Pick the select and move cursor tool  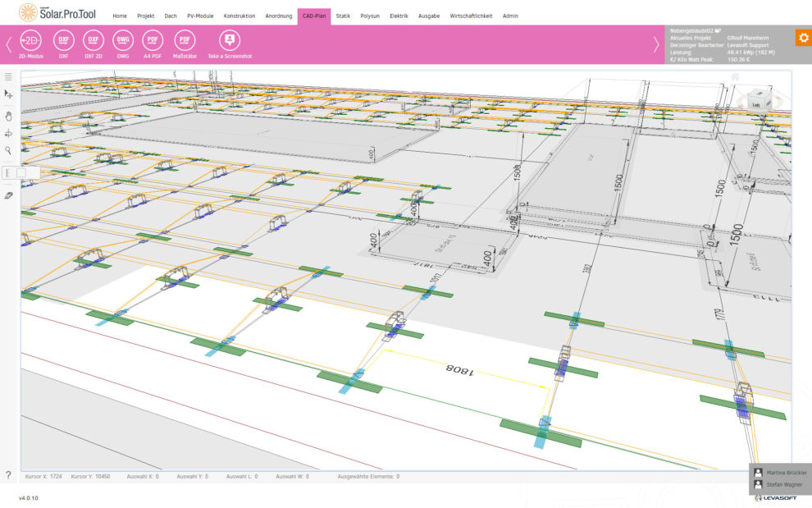(x=9, y=95)
